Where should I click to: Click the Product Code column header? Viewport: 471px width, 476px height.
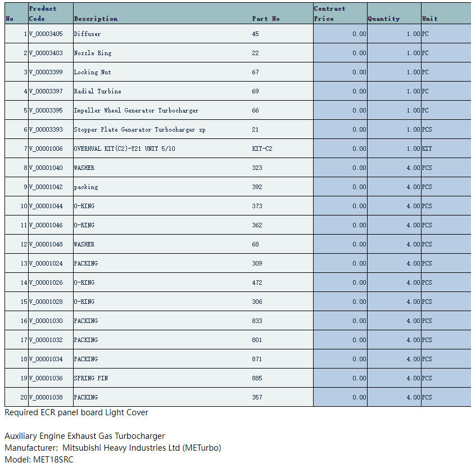[x=43, y=14]
